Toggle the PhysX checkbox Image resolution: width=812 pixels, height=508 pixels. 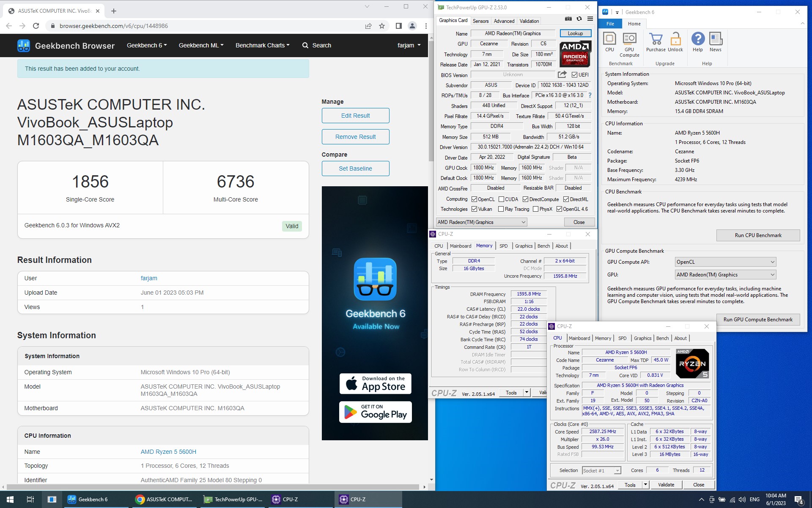click(535, 209)
